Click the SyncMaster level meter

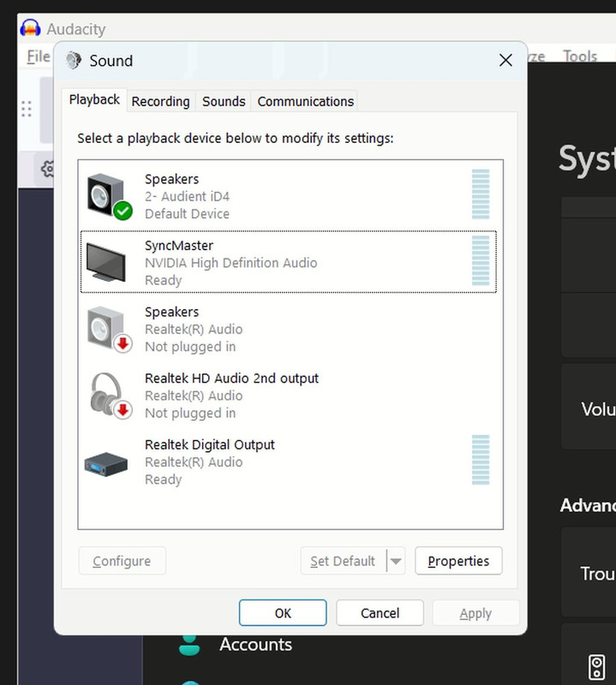tap(481, 260)
